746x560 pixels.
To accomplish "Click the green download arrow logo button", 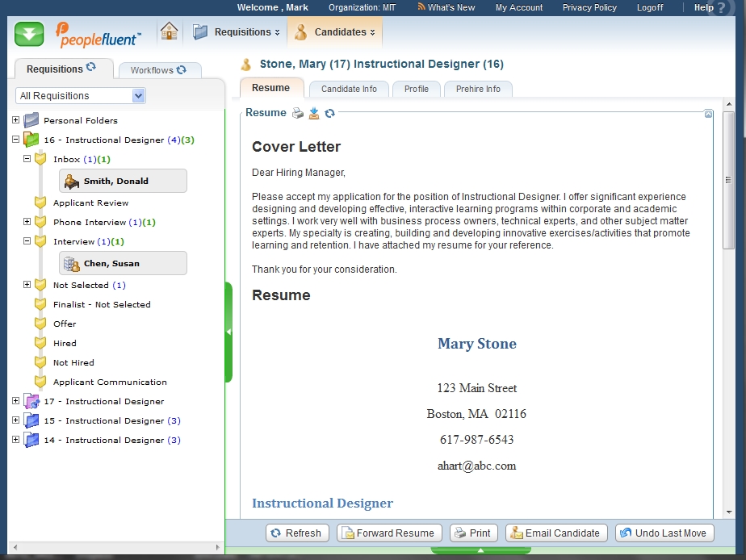I will 29,34.
